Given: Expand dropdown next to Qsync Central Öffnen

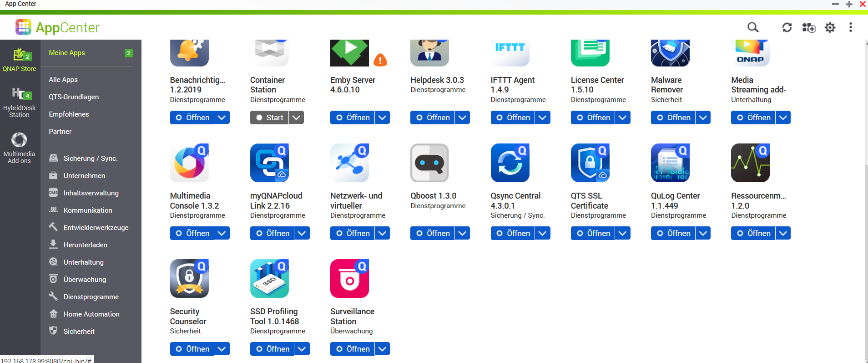Looking at the screenshot, I should (543, 233).
